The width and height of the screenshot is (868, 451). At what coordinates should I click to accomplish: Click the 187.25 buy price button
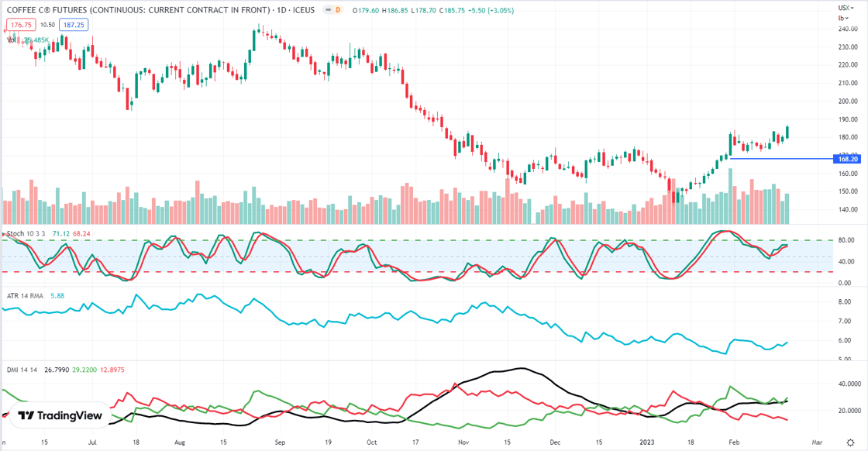74,25
